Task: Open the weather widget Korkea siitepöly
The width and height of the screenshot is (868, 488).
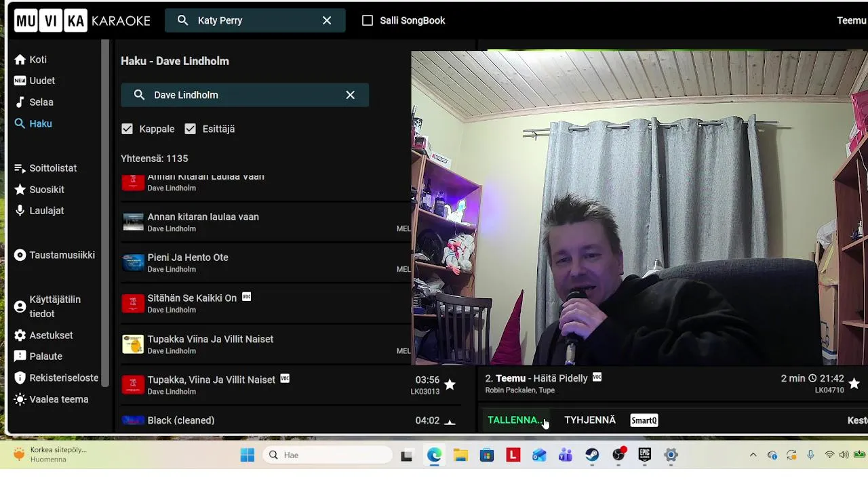Action: point(50,454)
